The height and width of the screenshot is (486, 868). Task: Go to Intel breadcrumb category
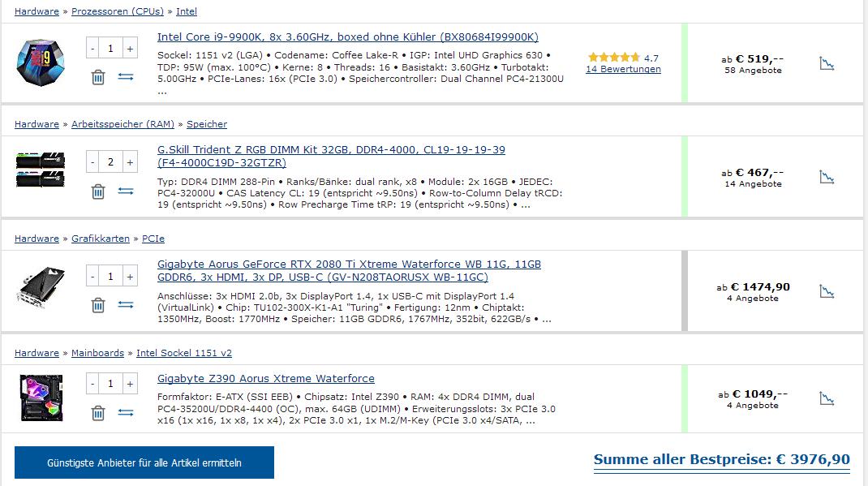coord(187,11)
